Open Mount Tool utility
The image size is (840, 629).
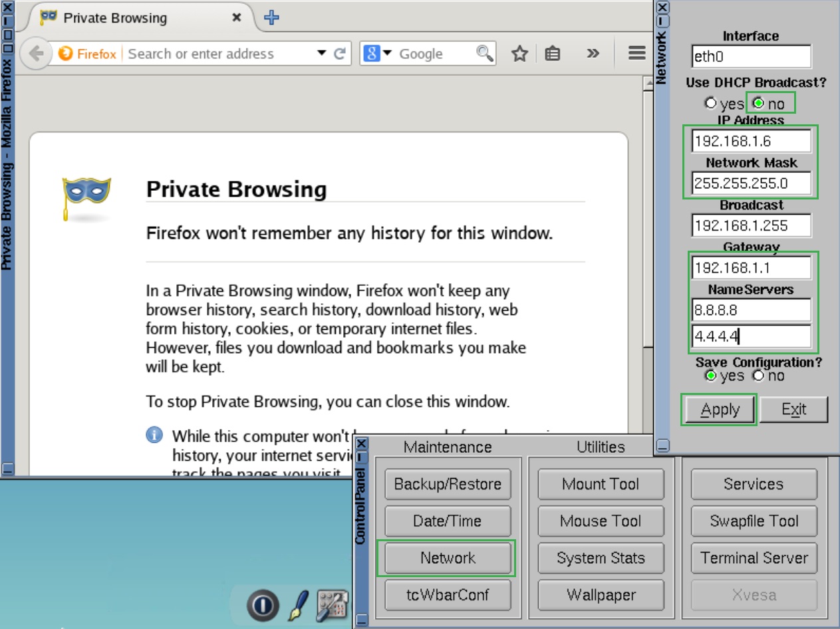601,484
